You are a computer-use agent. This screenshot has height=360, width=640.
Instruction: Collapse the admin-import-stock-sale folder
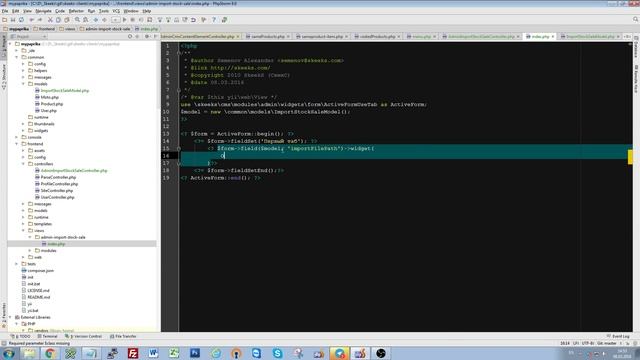tap(30, 237)
